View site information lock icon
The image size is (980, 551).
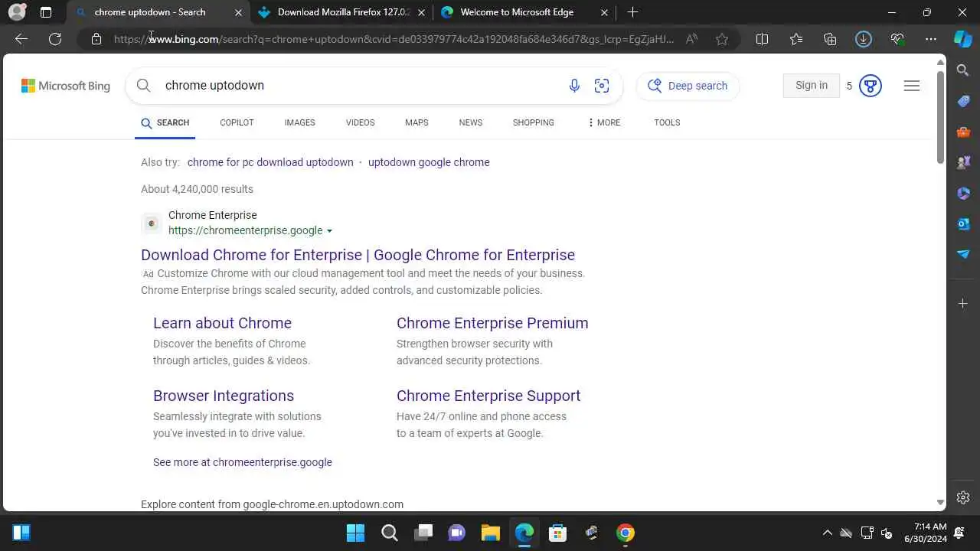96,39
